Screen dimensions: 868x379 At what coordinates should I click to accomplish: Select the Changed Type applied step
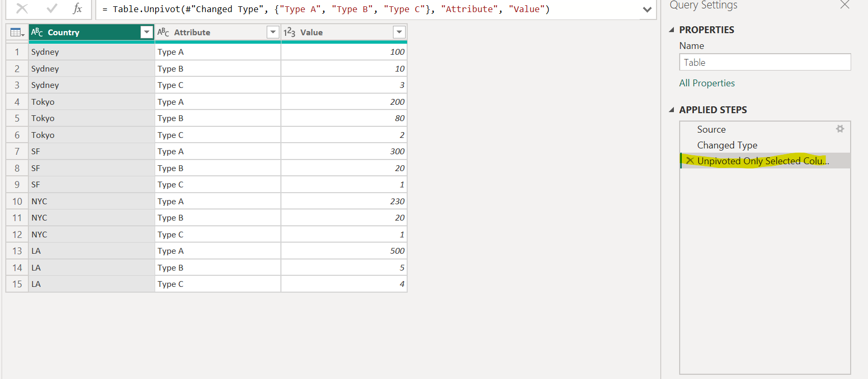click(765, 145)
